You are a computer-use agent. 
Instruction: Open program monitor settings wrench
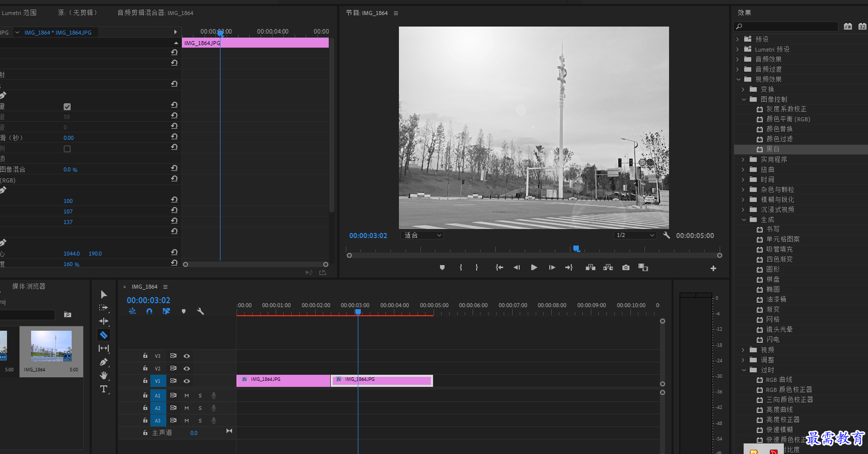coord(667,235)
